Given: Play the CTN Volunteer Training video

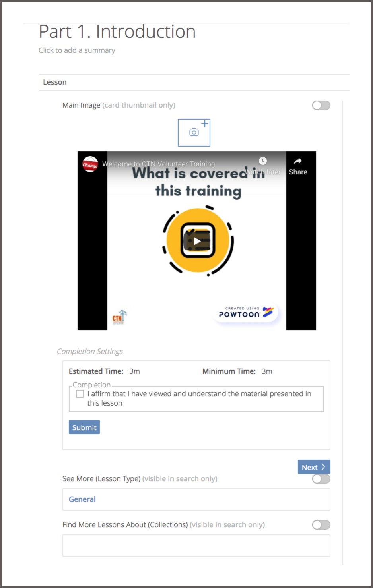Looking at the screenshot, I should (197, 241).
